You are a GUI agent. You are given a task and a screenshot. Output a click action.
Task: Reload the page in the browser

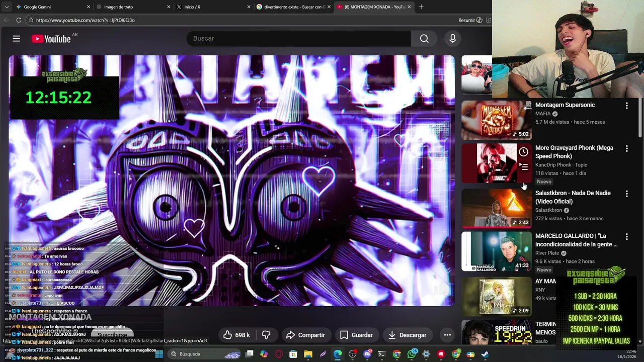(x=19, y=20)
